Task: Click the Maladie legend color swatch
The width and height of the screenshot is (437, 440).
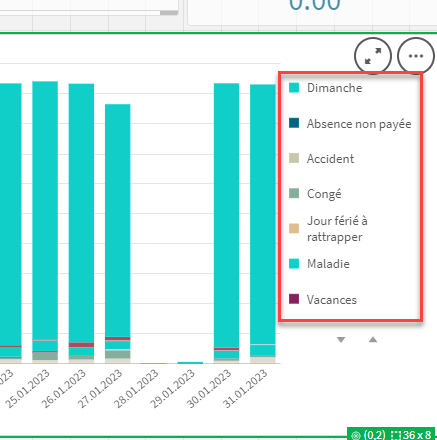Action: tap(294, 264)
